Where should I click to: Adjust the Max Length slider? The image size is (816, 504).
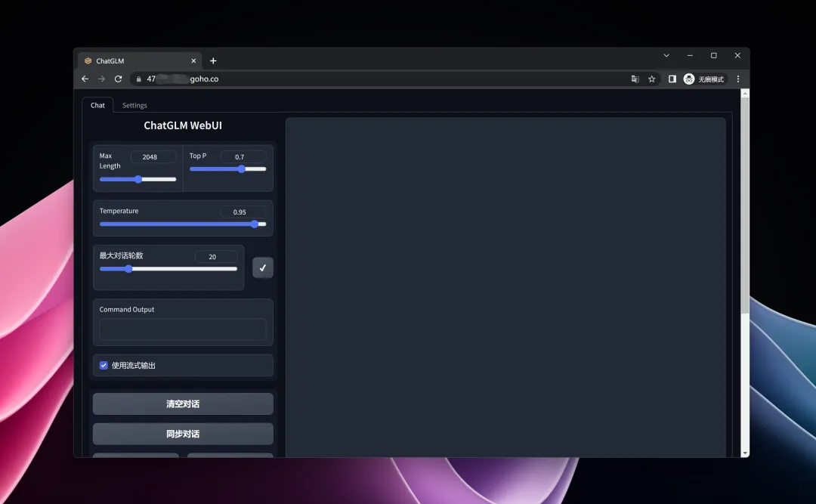138,179
